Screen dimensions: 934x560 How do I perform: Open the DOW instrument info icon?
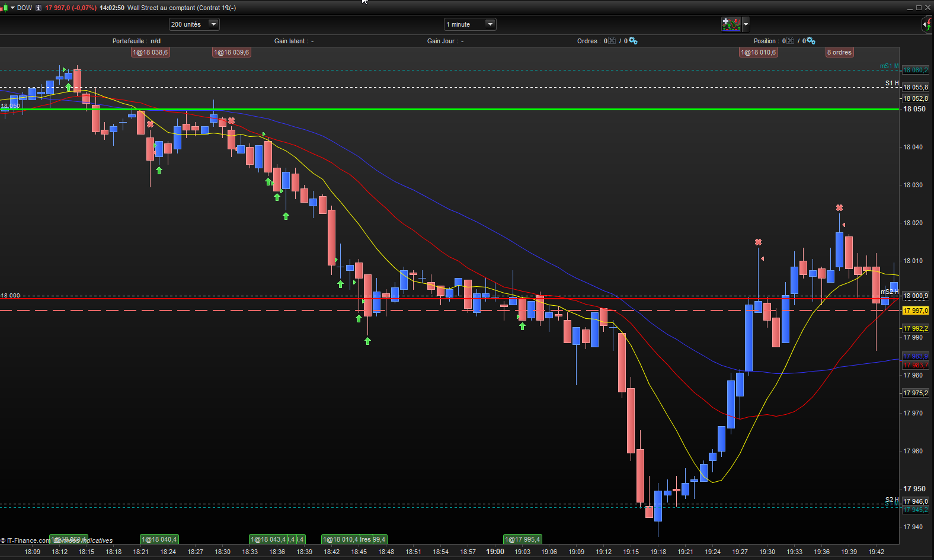click(39, 8)
